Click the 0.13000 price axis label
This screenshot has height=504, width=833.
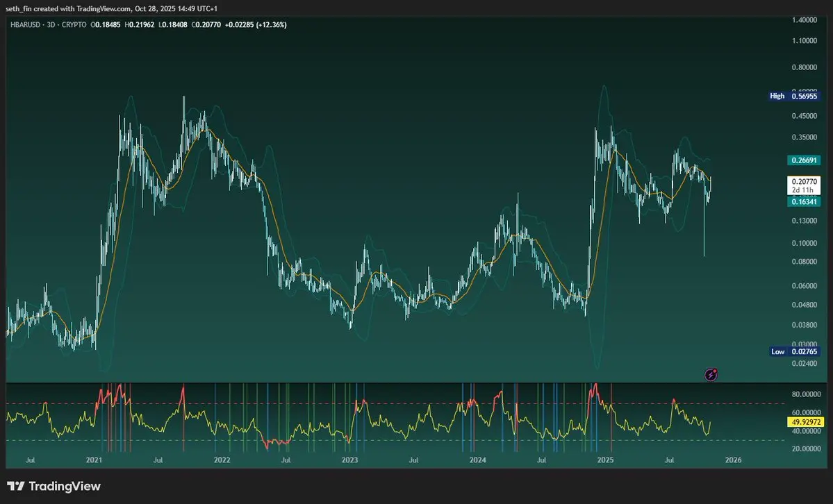click(x=805, y=221)
